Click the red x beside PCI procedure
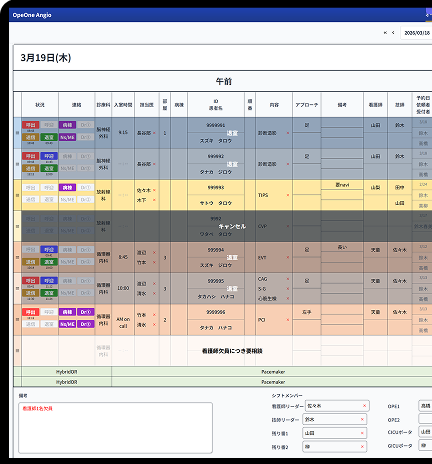This screenshot has height=464, width=432. [x=288, y=320]
